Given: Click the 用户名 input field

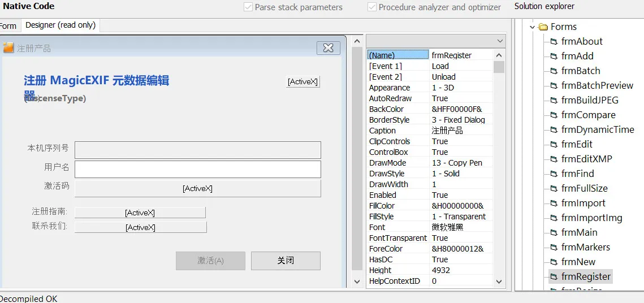Looking at the screenshot, I should [x=197, y=169].
